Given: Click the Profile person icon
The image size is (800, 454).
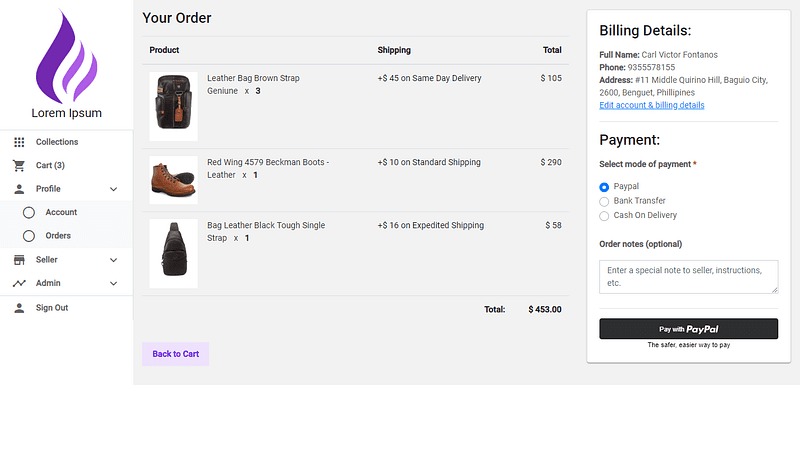Looking at the screenshot, I should [19, 189].
